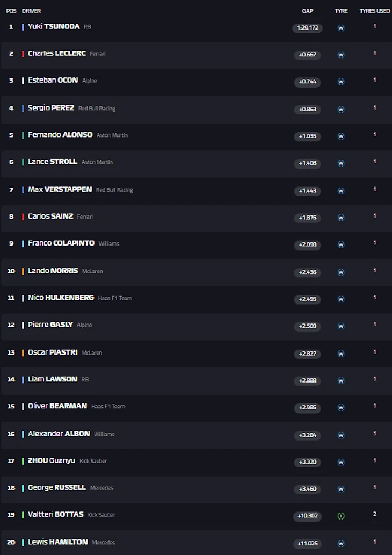Click Lewis Hamilton's tyre compound icon
The width and height of the screenshot is (392, 555).
point(341,543)
